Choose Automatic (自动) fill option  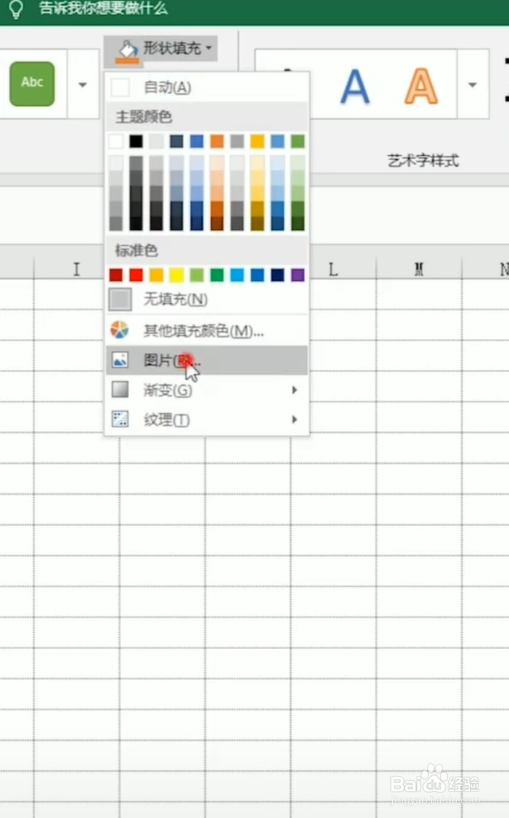(207, 87)
